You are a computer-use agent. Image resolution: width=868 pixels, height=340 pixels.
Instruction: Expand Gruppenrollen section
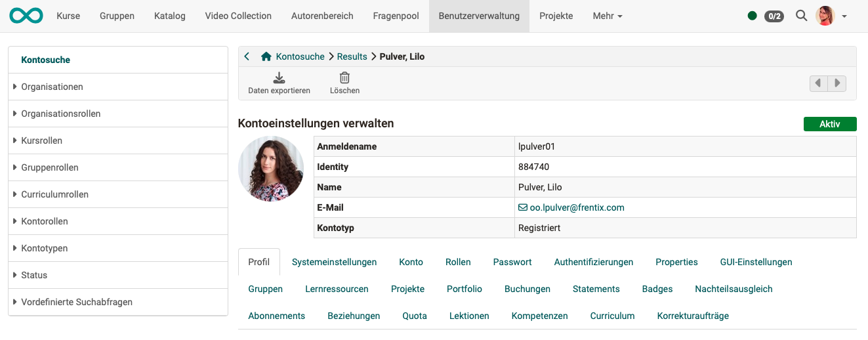[x=118, y=167]
